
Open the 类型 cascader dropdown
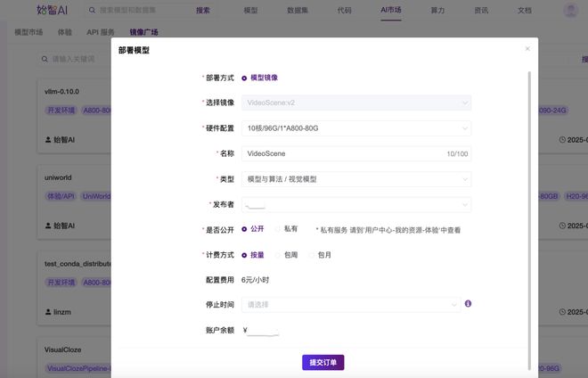pyautogui.click(x=356, y=179)
